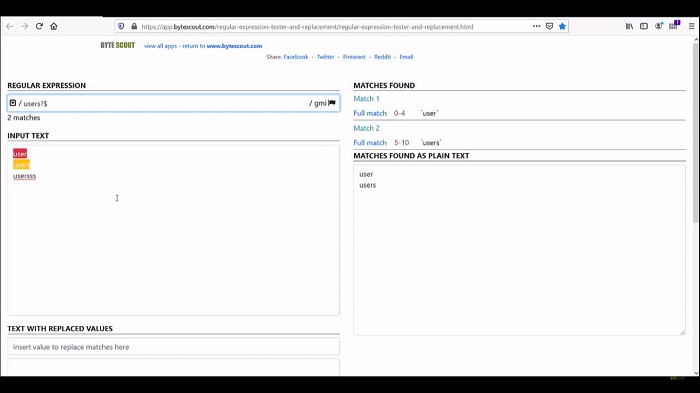The height and width of the screenshot is (393, 700).
Task: Open regex flags selector flag icon
Action: [332, 103]
